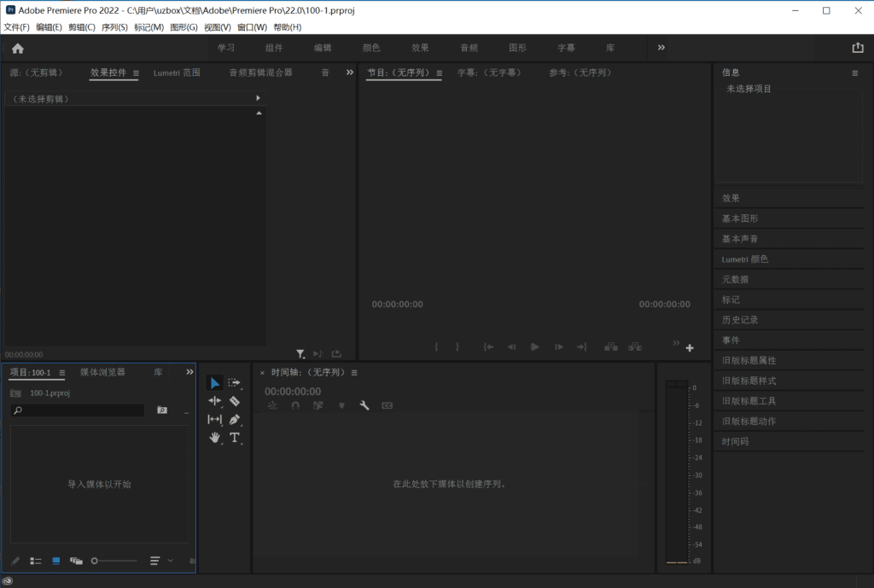
Task: Click the project panel search field
Action: tap(82, 410)
